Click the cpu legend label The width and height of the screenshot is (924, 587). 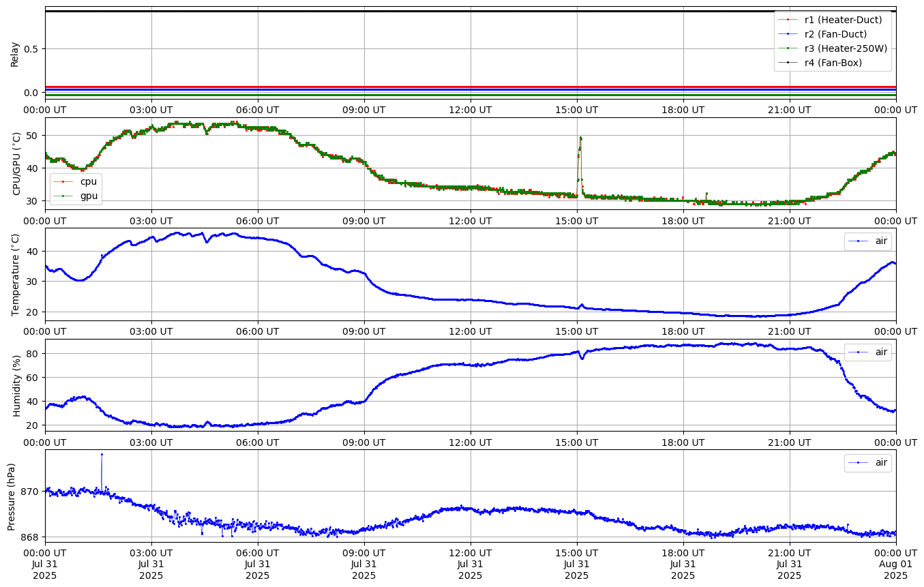pos(89,182)
